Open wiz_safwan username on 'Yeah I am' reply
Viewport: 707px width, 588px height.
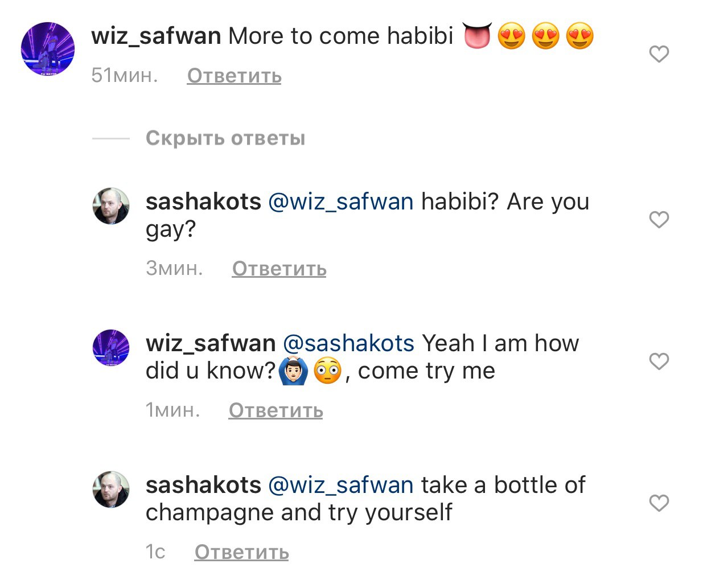pos(211,343)
